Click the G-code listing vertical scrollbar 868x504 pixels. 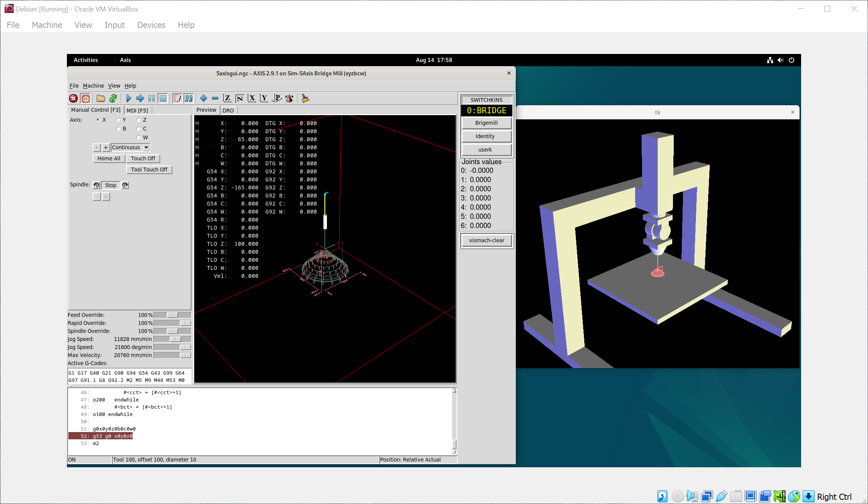click(x=454, y=421)
